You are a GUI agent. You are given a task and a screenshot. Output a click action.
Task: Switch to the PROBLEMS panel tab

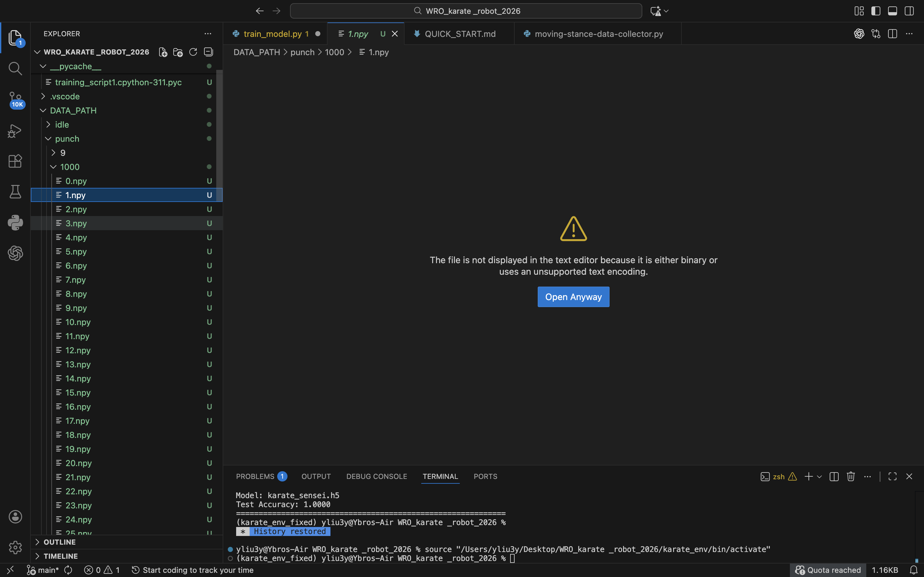pyautogui.click(x=255, y=476)
